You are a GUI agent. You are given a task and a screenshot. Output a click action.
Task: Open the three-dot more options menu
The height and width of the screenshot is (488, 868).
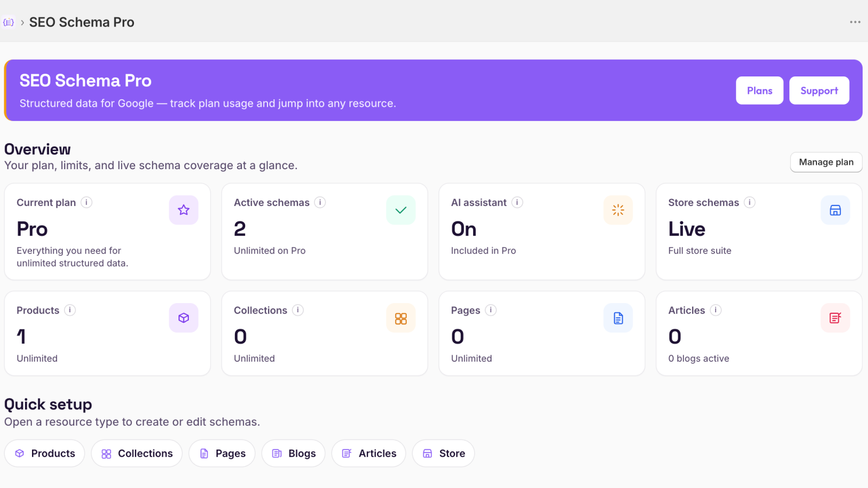click(855, 22)
